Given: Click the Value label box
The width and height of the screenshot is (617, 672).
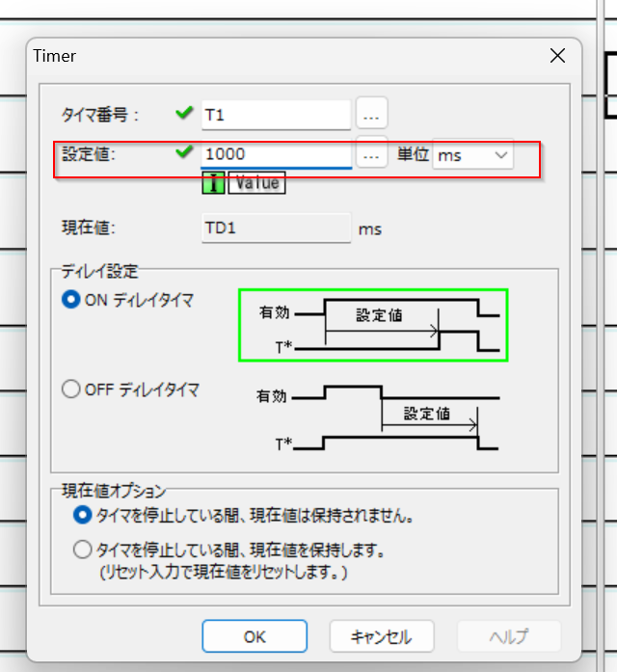Looking at the screenshot, I should pyautogui.click(x=257, y=183).
